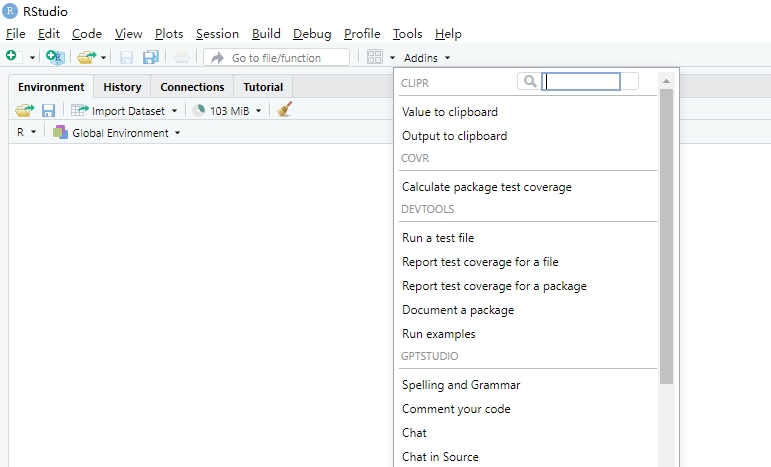Click the Save All documents icon
The height and width of the screenshot is (467, 771).
coord(151,58)
